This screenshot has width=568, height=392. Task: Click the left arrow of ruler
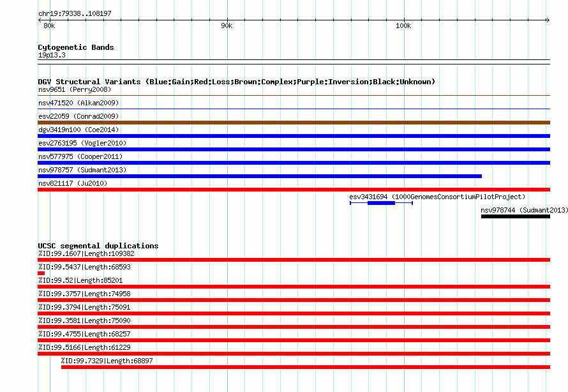tap(40, 20)
